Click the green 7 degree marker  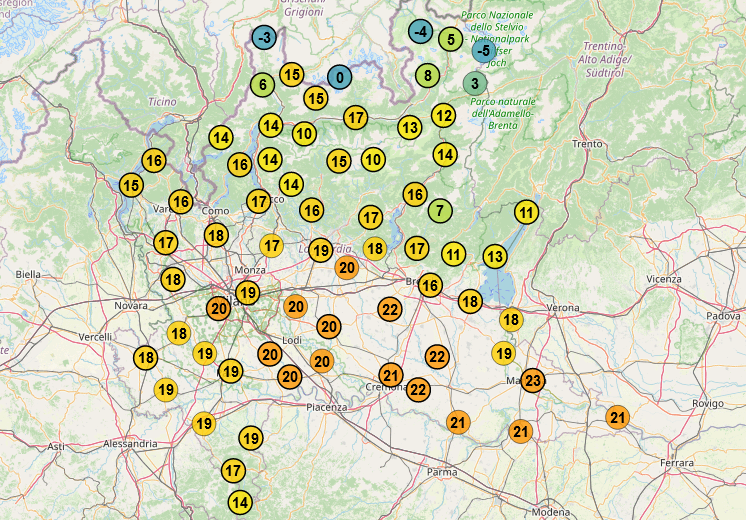[440, 210]
